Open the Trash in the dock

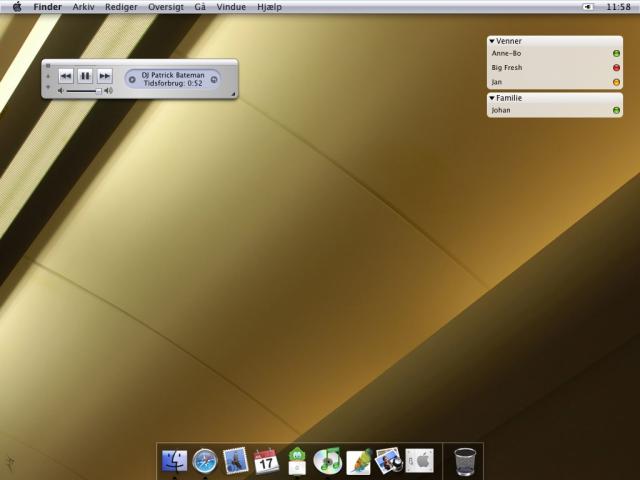(x=465, y=462)
